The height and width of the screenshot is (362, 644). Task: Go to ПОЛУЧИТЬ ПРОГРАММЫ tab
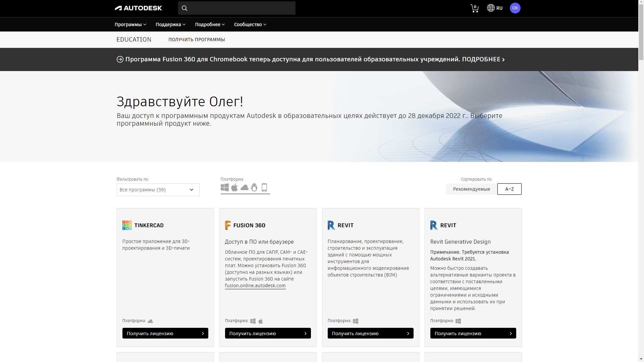197,40
